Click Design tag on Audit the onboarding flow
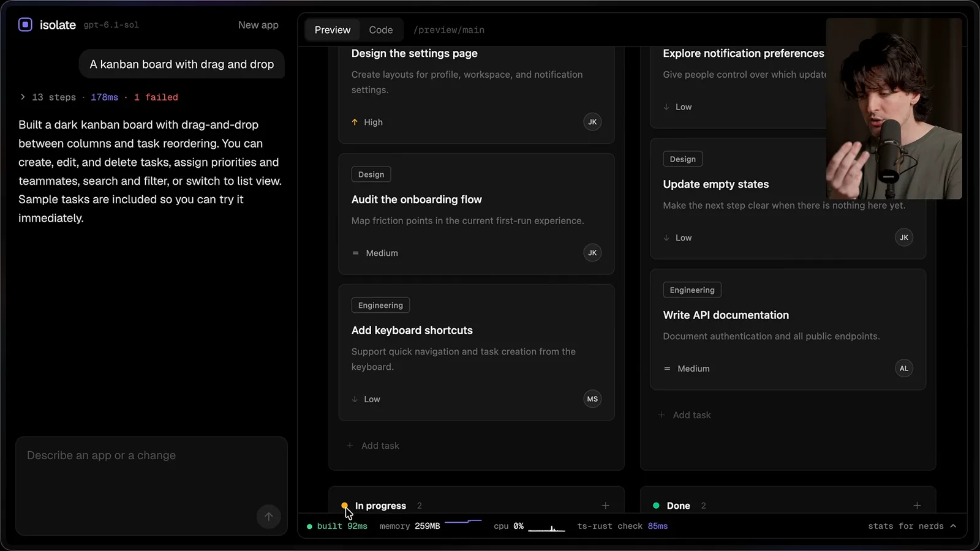 coord(371,174)
